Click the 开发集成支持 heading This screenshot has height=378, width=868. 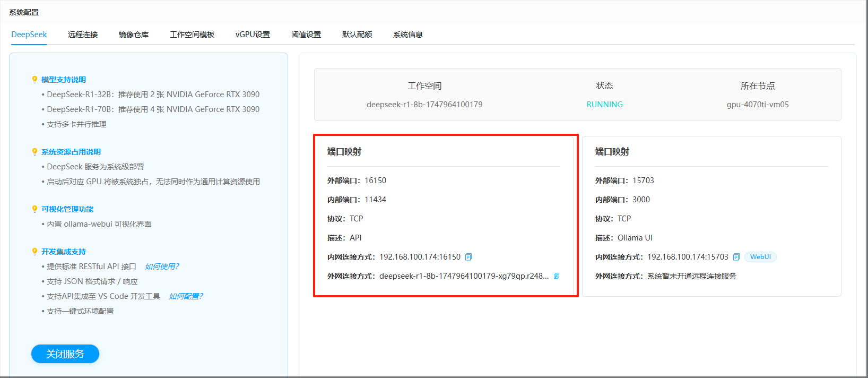pyautogui.click(x=64, y=252)
